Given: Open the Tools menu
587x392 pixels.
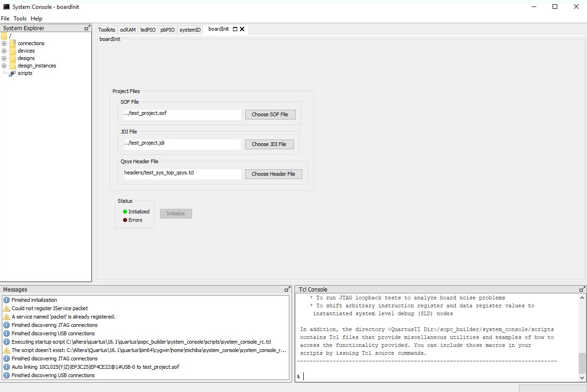Looking at the screenshot, I should tap(20, 18).
